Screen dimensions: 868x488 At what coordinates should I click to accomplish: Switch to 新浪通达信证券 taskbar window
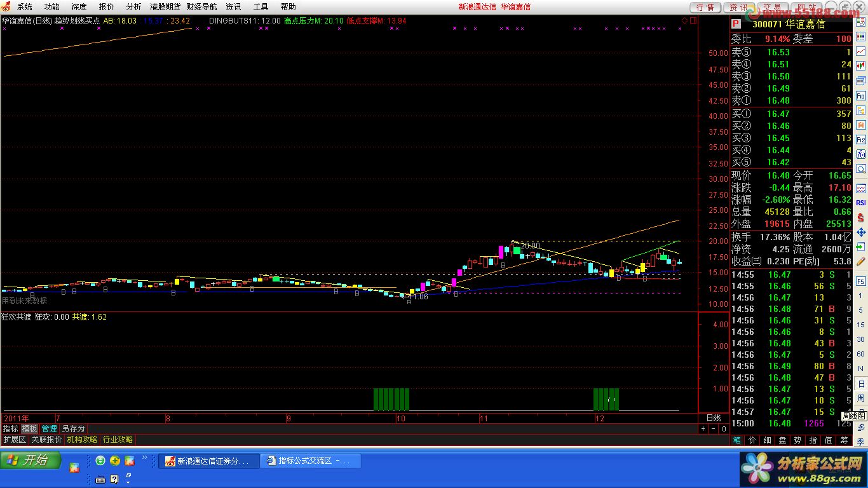pos(208,461)
